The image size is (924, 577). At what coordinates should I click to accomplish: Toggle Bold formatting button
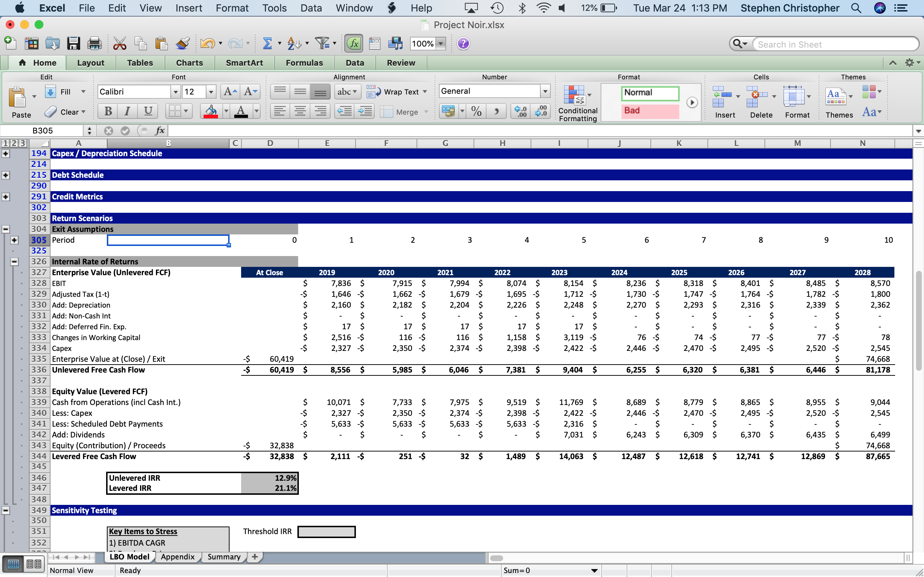108,111
